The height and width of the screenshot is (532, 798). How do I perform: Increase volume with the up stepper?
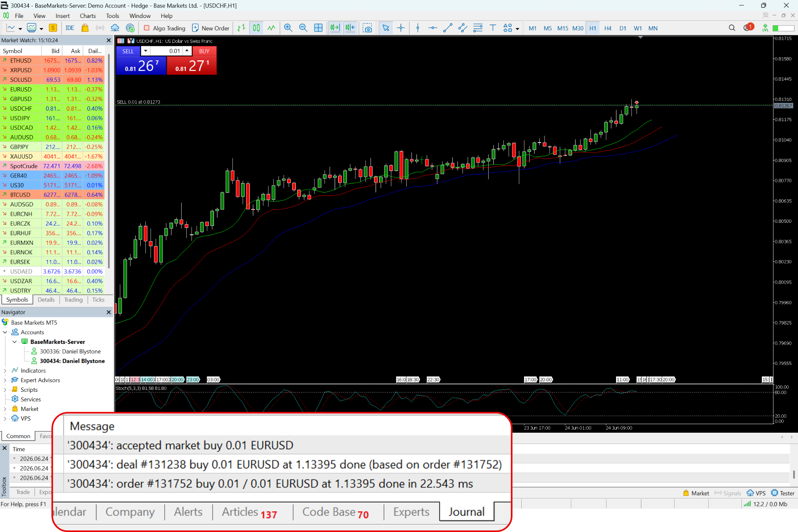[187, 51]
